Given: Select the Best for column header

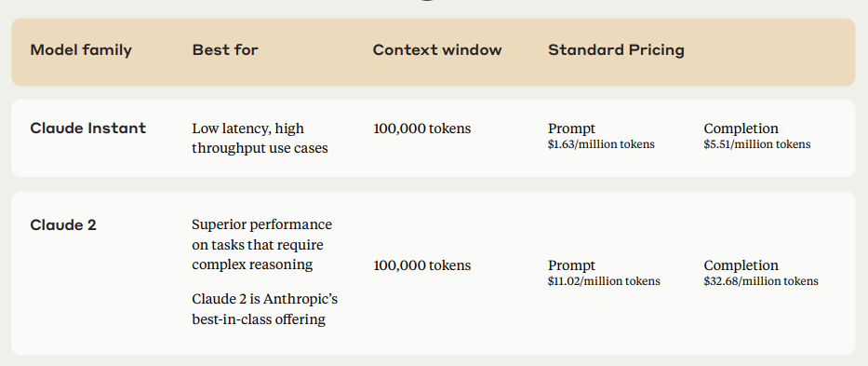Looking at the screenshot, I should point(225,50).
